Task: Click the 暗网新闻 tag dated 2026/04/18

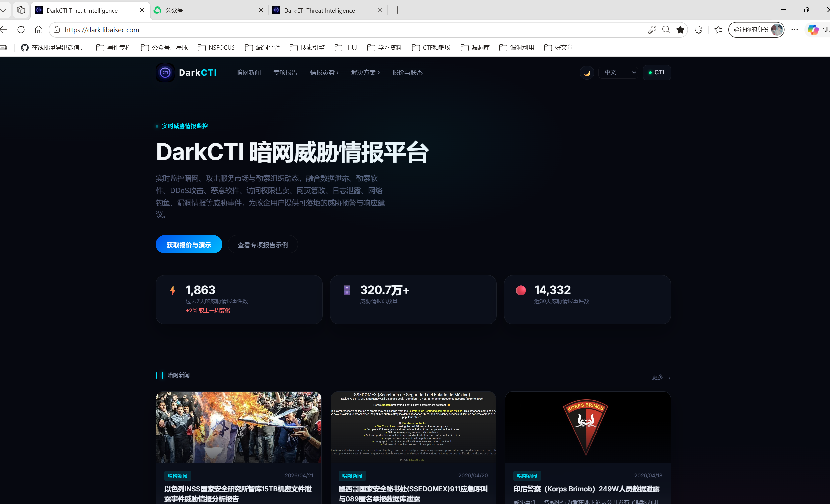Action: pyautogui.click(x=527, y=476)
